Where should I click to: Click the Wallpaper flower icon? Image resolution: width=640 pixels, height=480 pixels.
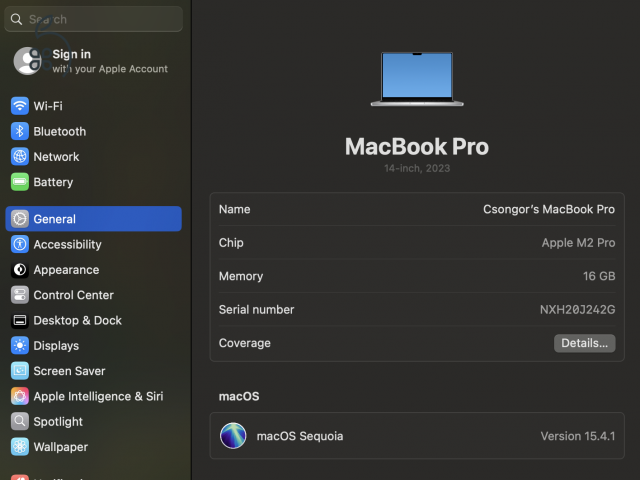[x=20, y=447]
